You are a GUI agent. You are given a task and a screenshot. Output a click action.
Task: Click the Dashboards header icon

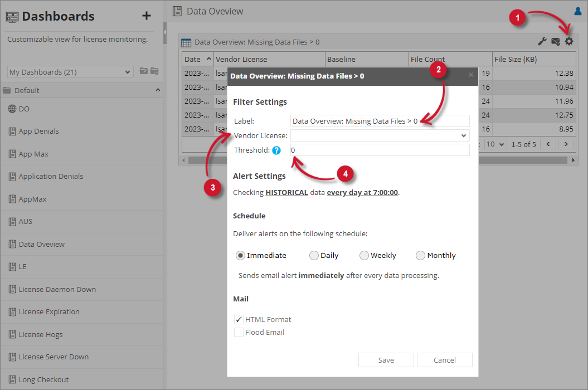click(x=12, y=17)
